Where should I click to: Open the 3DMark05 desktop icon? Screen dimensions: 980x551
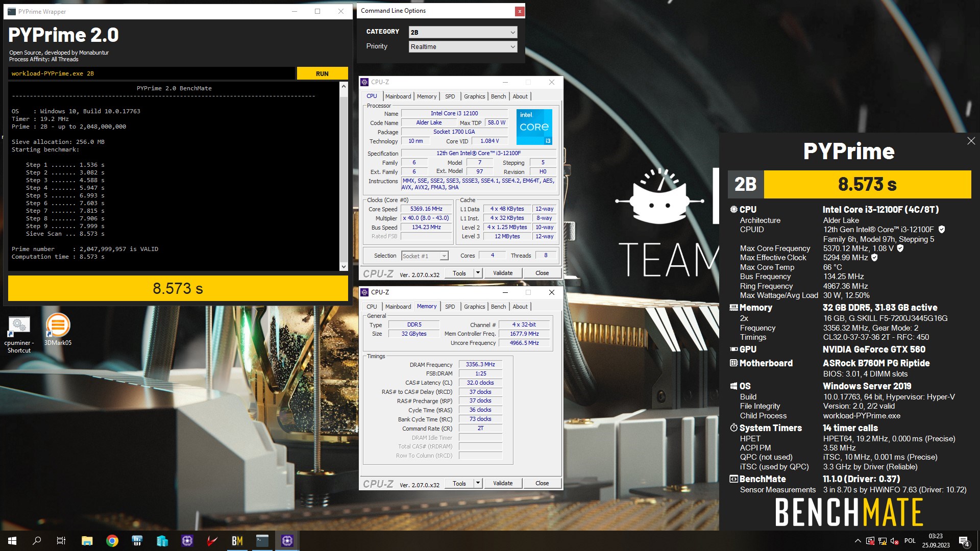[x=58, y=330]
